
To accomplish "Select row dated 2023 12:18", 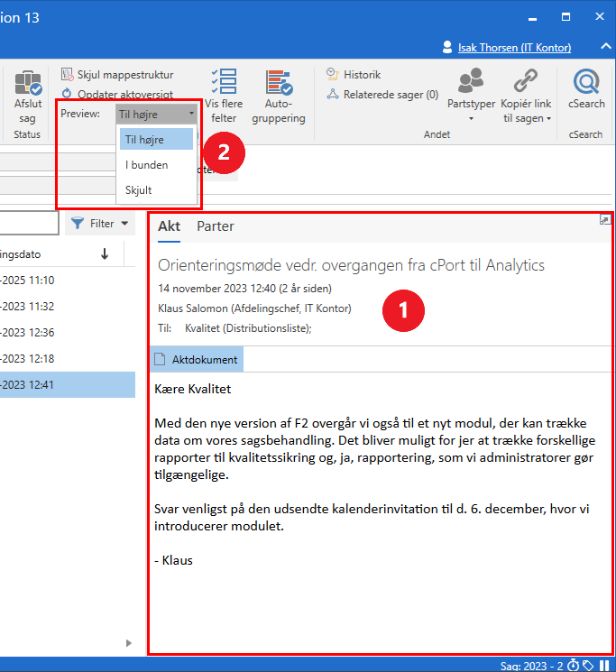I will coord(68,359).
